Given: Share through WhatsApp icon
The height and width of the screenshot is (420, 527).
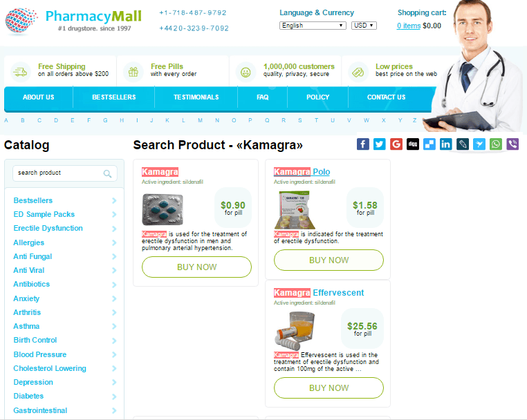Looking at the screenshot, I should pyautogui.click(x=496, y=144).
